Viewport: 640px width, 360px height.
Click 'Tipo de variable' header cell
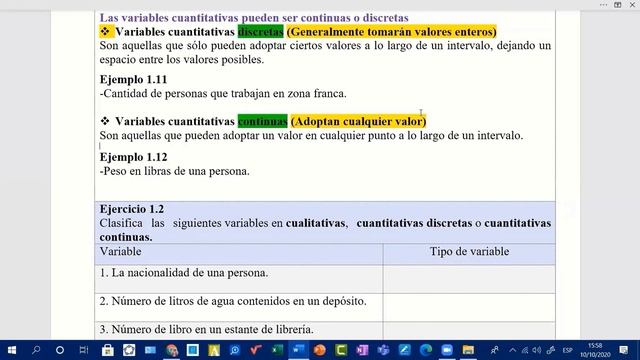tap(469, 254)
